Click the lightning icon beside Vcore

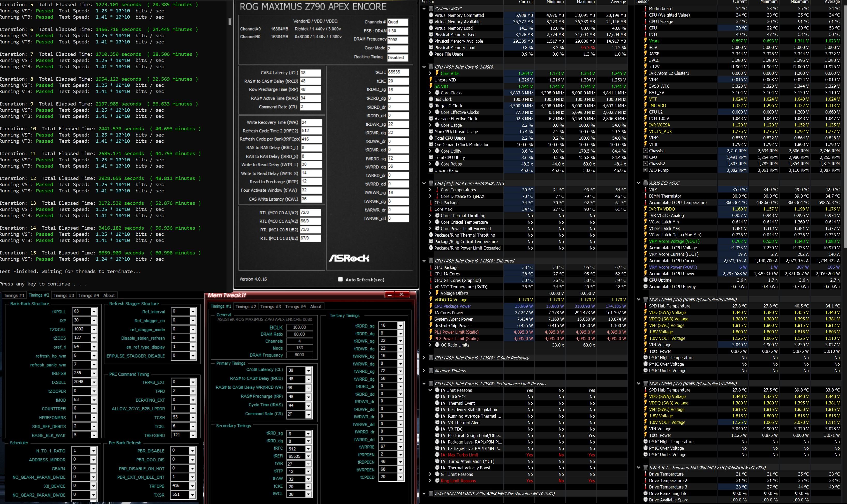click(645, 41)
